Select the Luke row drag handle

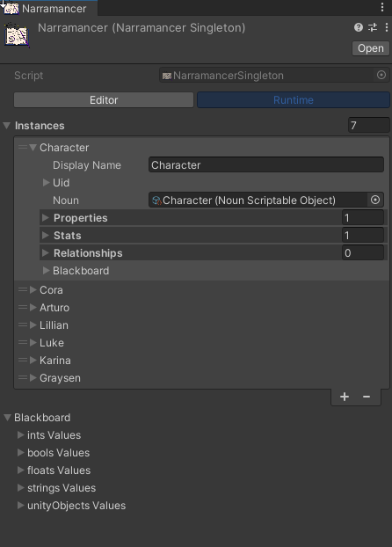tap(23, 342)
